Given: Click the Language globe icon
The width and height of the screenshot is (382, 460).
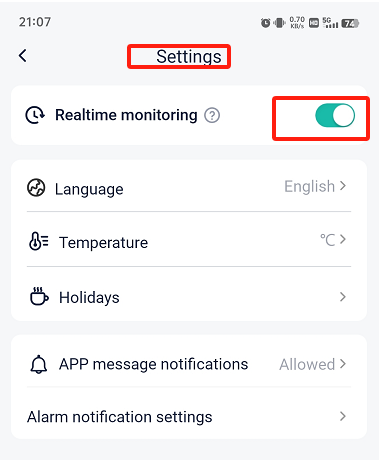Looking at the screenshot, I should click(36, 188).
